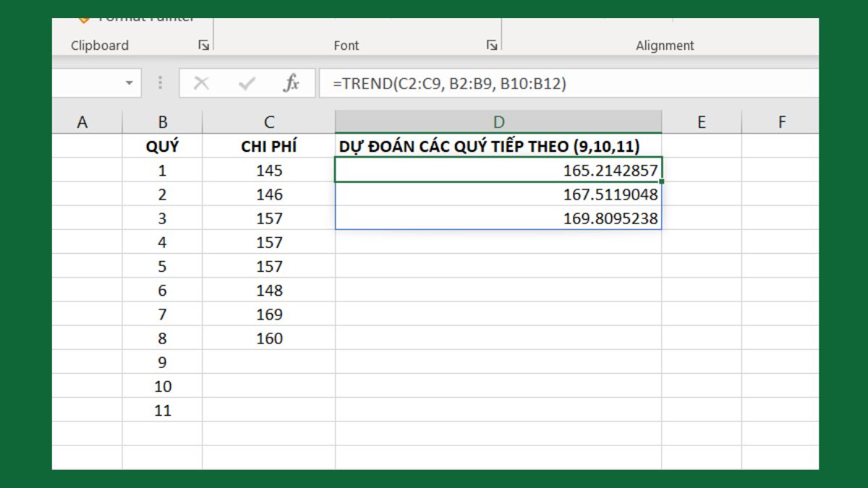Viewport: 868px width, 488px height.
Task: Cancel the formula using the X icon
Action: pos(202,82)
